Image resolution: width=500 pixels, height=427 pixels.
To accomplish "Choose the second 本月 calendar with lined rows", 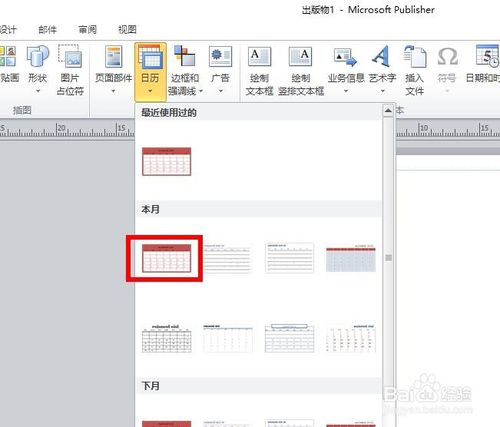I will point(228,258).
